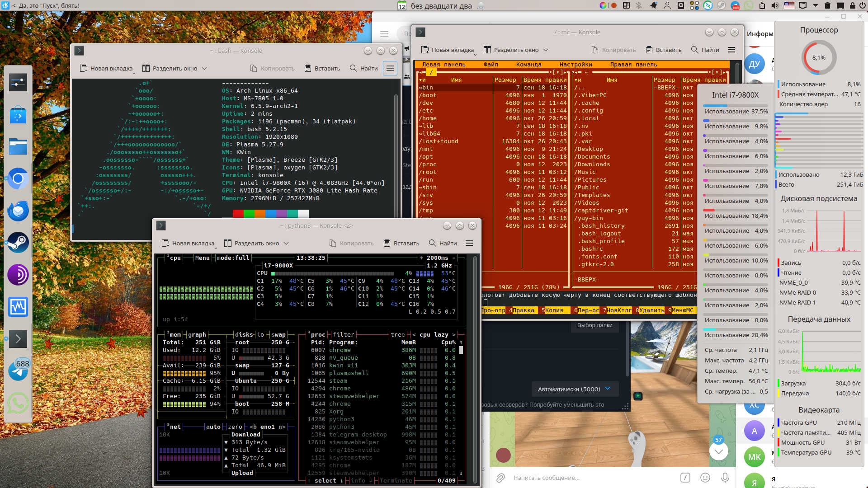Screen dimensions: 868x488
Task: Open Настройки menu in mc
Action: 576,65
